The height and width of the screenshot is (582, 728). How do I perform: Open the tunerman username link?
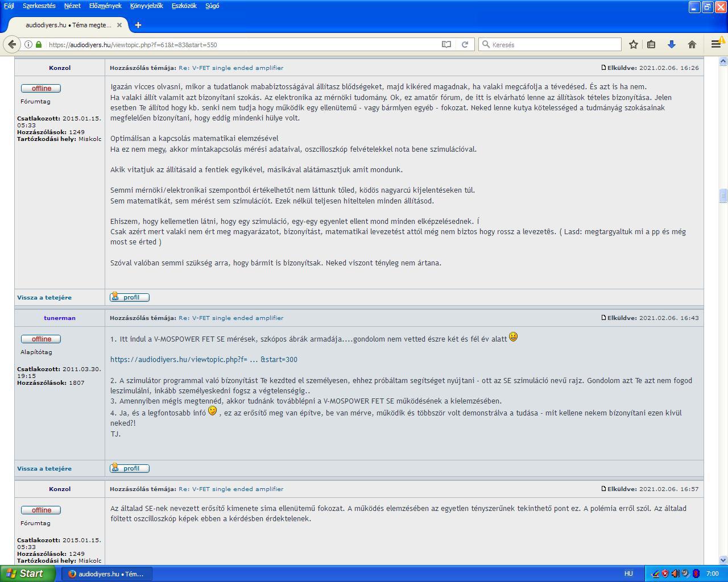click(60, 318)
